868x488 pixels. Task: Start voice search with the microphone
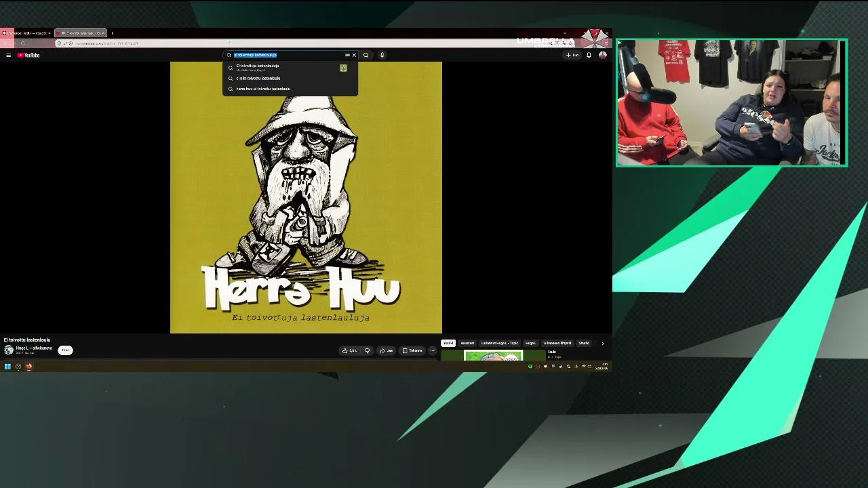tap(382, 55)
